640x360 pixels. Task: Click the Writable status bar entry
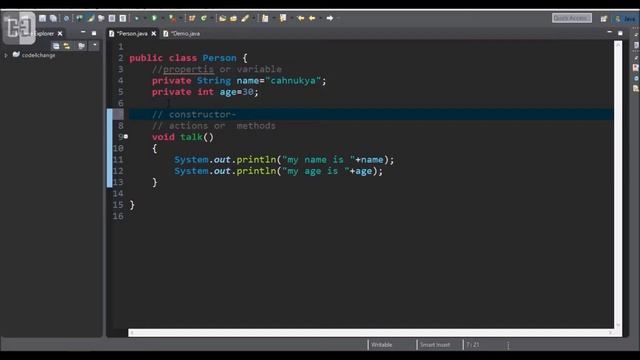[382, 345]
